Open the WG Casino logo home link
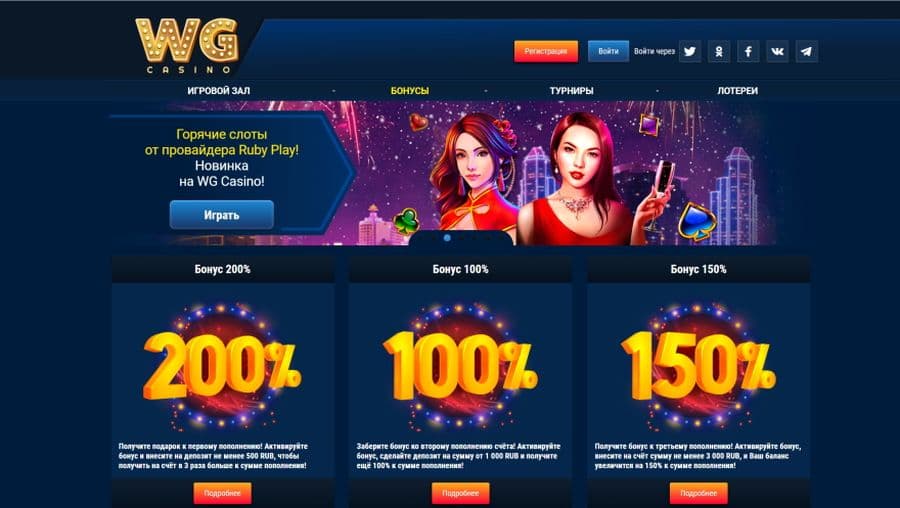 coord(187,45)
